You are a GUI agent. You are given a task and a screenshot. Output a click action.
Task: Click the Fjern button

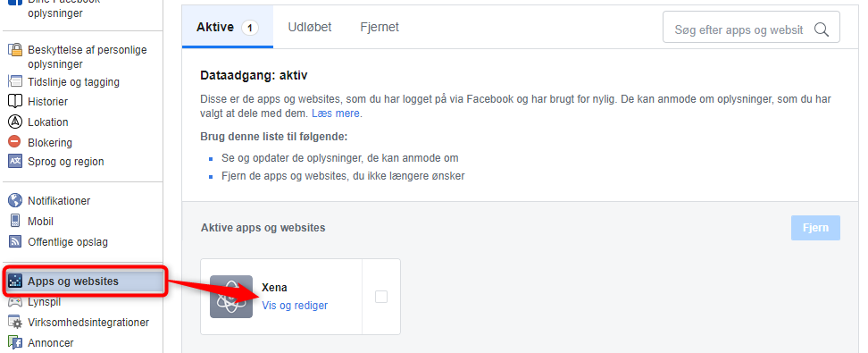815,228
